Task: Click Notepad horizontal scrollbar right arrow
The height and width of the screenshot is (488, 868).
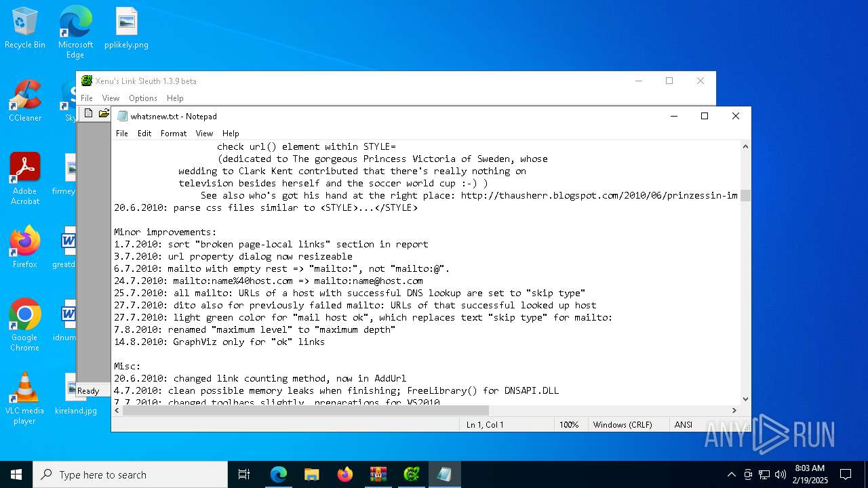Action: (x=734, y=411)
